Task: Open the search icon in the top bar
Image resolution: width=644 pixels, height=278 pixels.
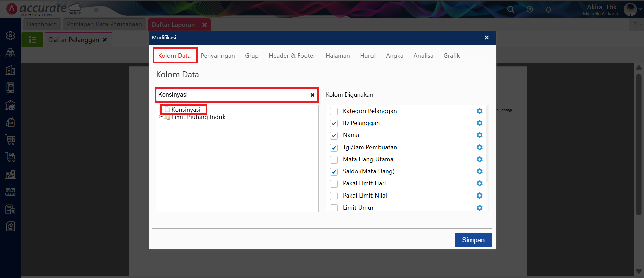Action: tap(510, 9)
